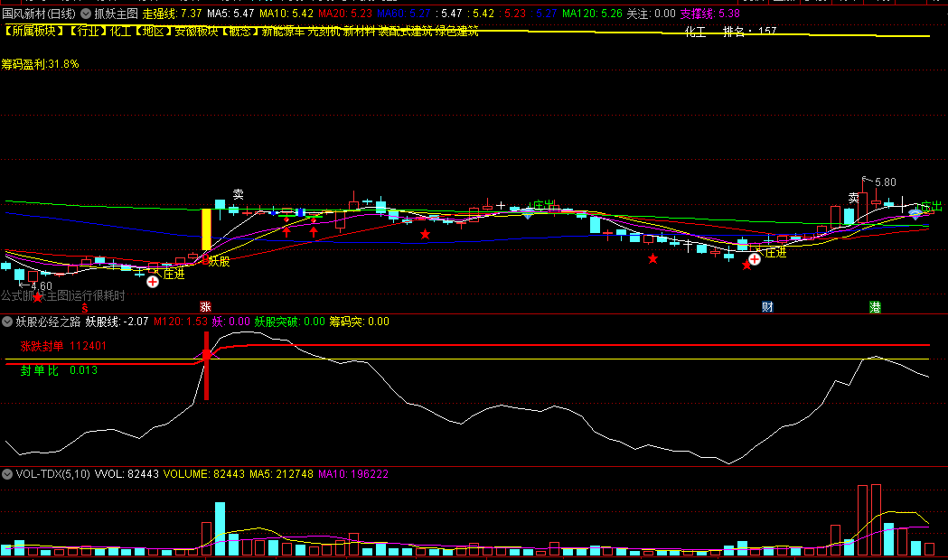The image size is (948, 560).
Task: Click the red MA20: 5.23 value
Action: click(344, 14)
